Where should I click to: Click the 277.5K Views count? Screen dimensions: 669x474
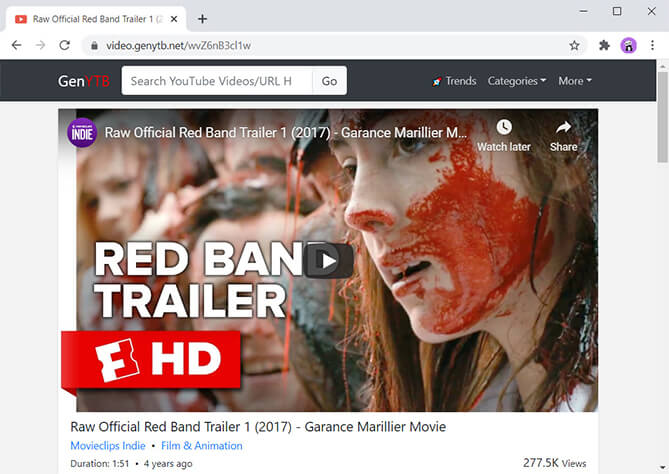point(555,463)
